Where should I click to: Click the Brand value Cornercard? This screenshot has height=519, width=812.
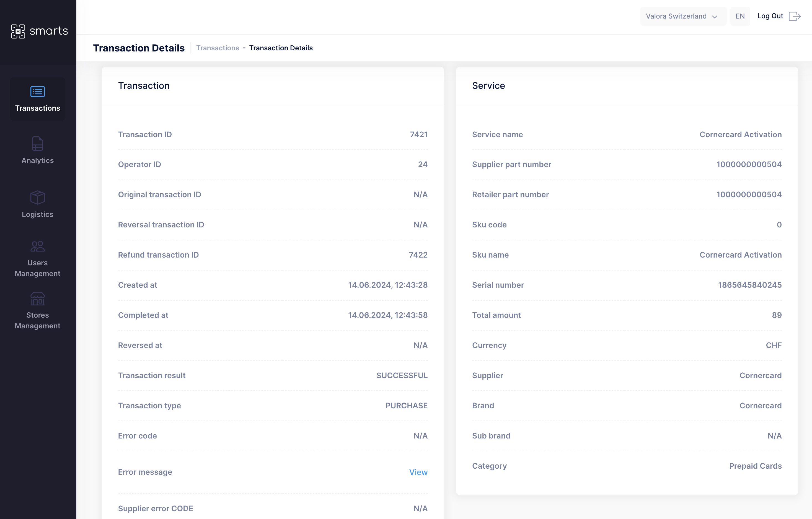[761, 406]
